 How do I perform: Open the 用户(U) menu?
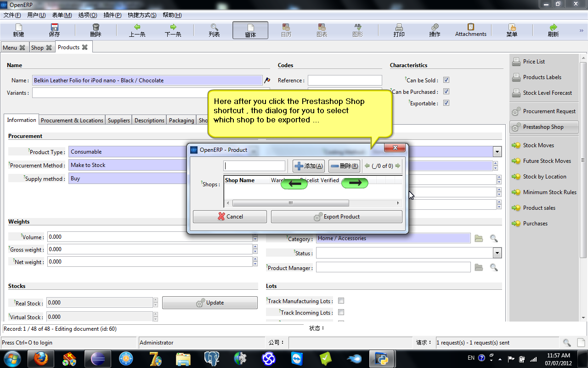[x=36, y=15]
